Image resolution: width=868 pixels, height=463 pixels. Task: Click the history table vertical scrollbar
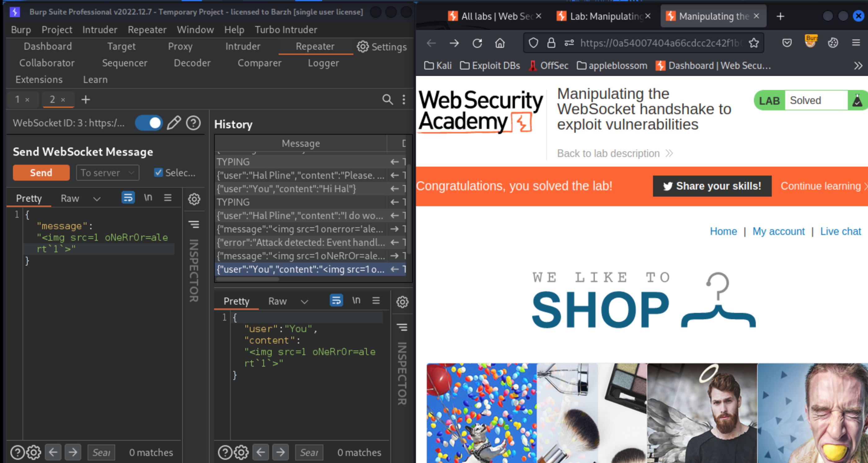pos(409,209)
